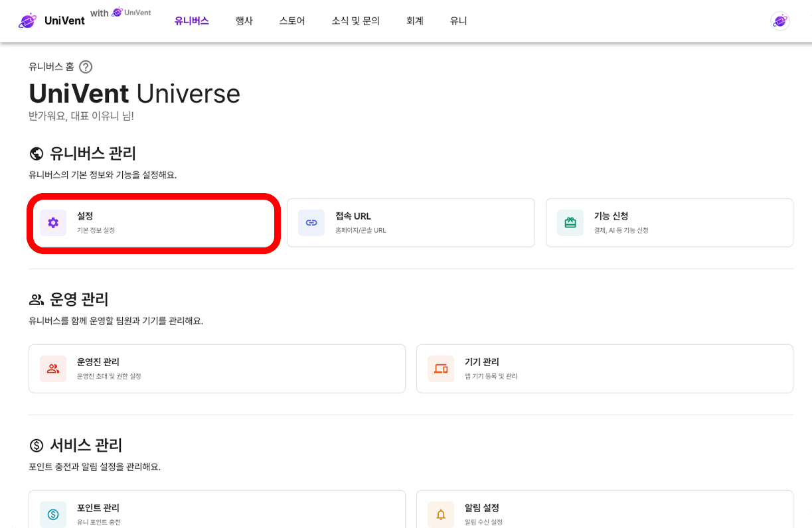The height and width of the screenshot is (528, 812).
Task: Select the gear icon on the 설정 card
Action: pyautogui.click(x=52, y=222)
